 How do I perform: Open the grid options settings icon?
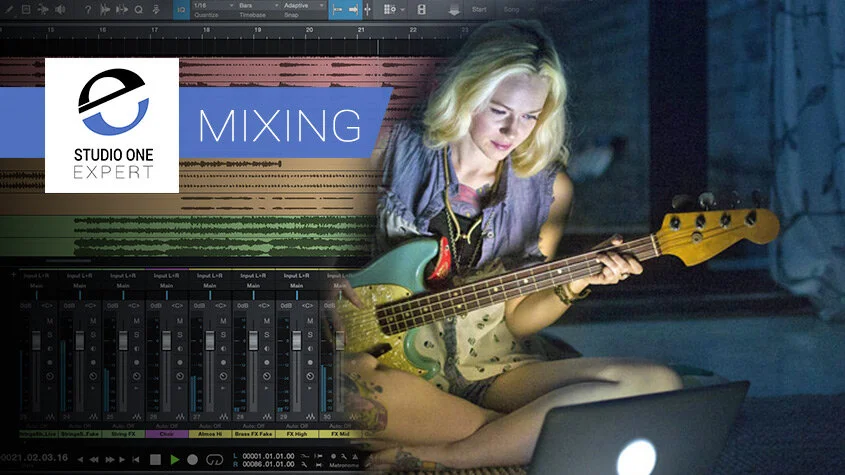pos(389,10)
